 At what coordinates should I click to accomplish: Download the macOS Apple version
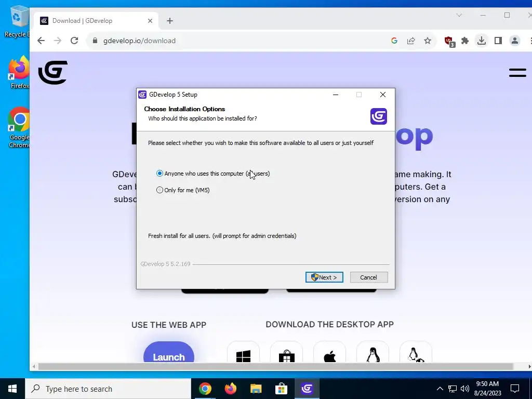coord(329,352)
